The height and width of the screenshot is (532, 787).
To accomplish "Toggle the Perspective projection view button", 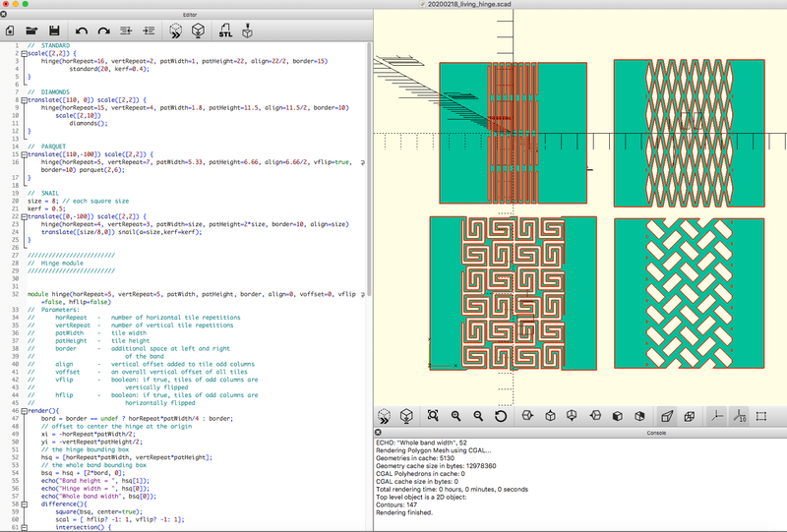I will pyautogui.click(x=668, y=417).
